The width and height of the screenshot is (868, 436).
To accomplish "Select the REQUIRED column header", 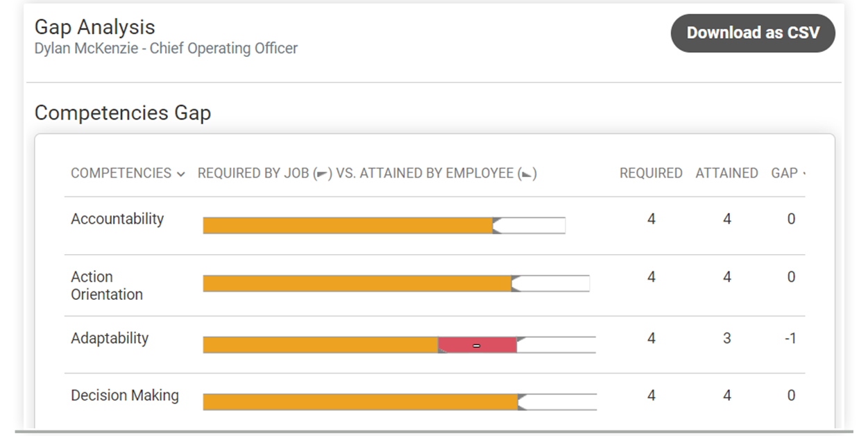I will pos(651,173).
